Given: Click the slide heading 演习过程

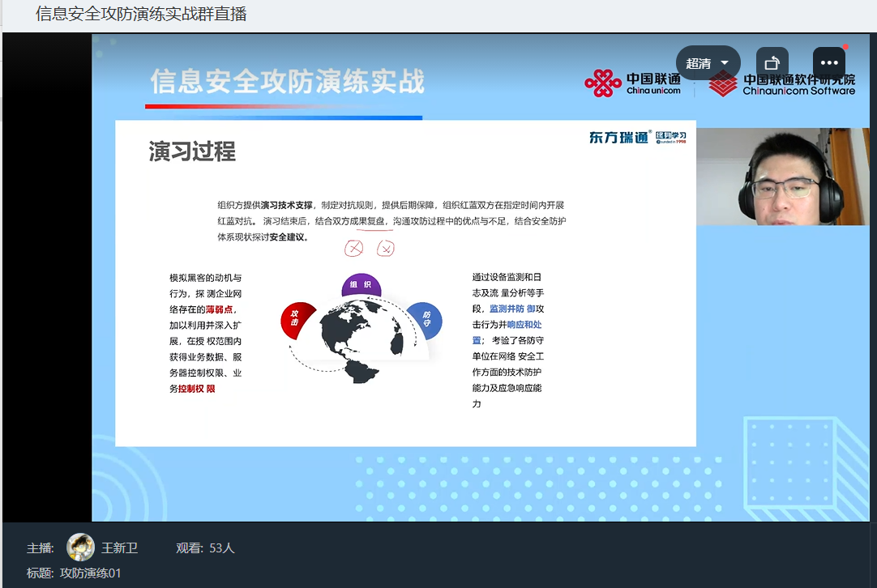Looking at the screenshot, I should [192, 151].
